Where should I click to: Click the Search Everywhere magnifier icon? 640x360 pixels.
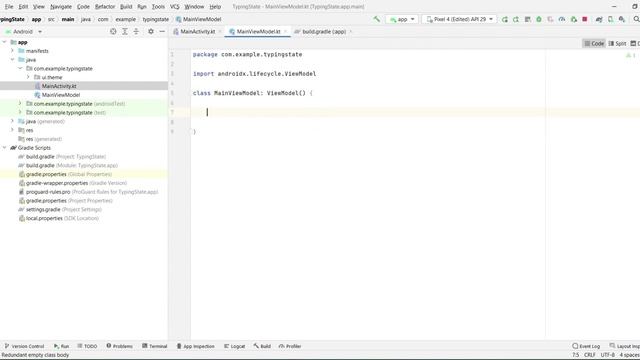636,19
